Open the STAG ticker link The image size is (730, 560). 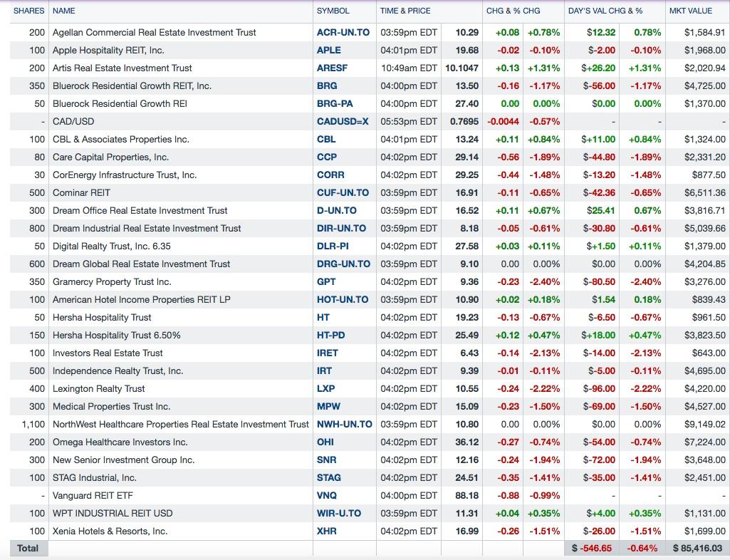[329, 478]
